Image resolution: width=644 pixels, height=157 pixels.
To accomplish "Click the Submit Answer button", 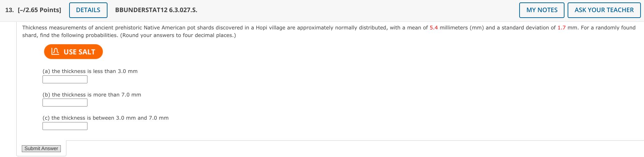I will tap(41, 148).
